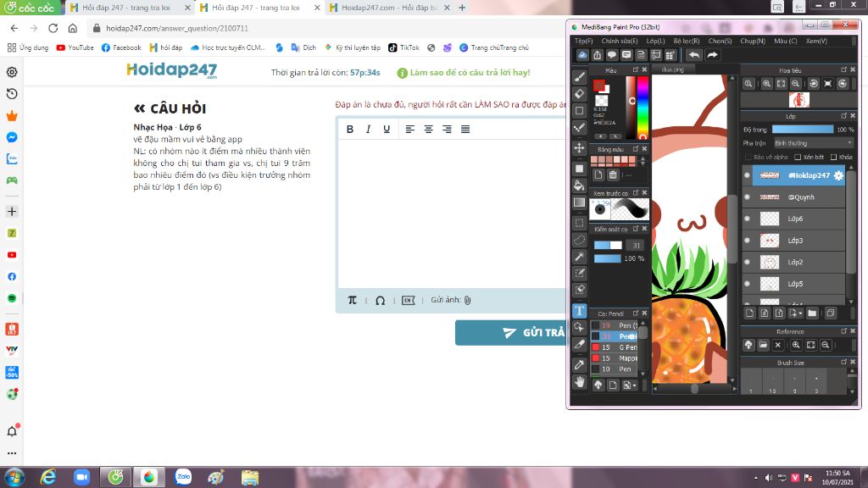This screenshot has width=868, height=488.
Task: Open the brush add dropdown arrow
Action: tap(630, 385)
